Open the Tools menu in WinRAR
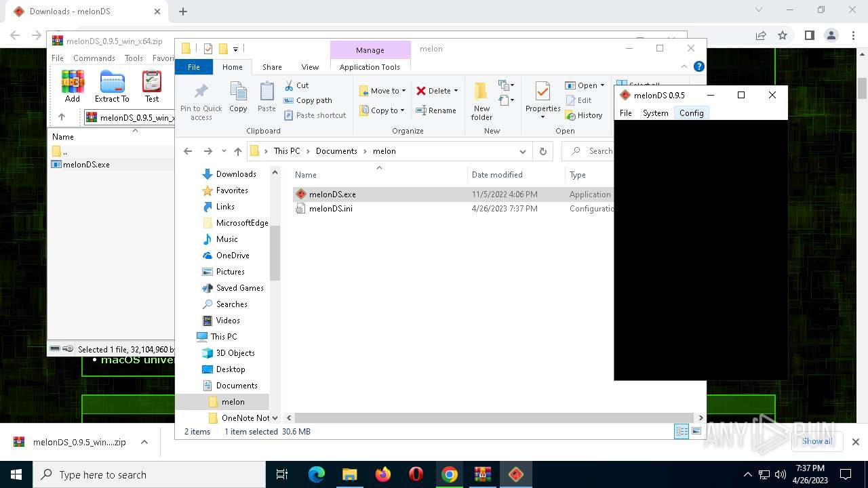868x488 pixels. click(134, 58)
